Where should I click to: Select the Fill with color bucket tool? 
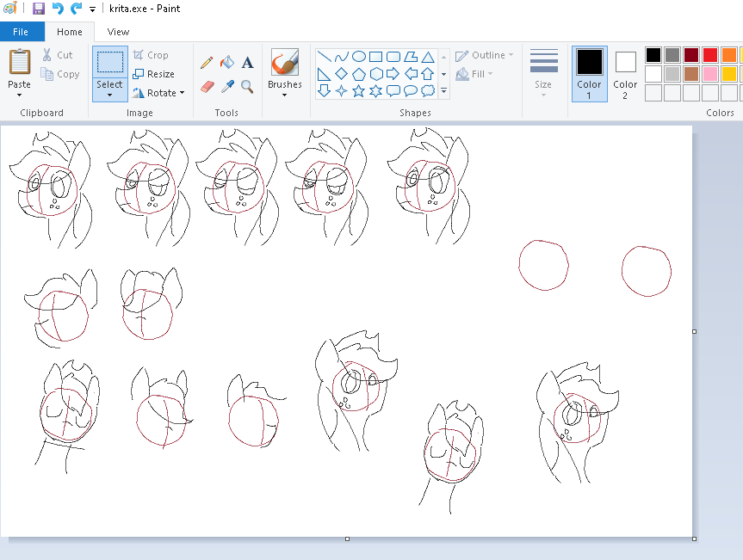pos(227,62)
